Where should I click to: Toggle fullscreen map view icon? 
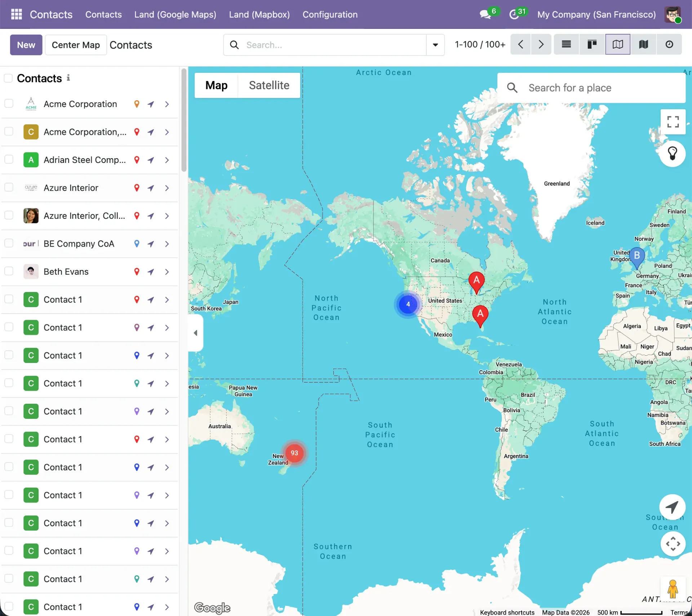pyautogui.click(x=673, y=122)
